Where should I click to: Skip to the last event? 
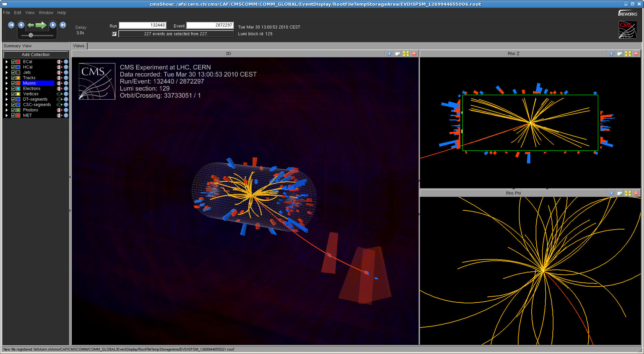click(x=63, y=25)
